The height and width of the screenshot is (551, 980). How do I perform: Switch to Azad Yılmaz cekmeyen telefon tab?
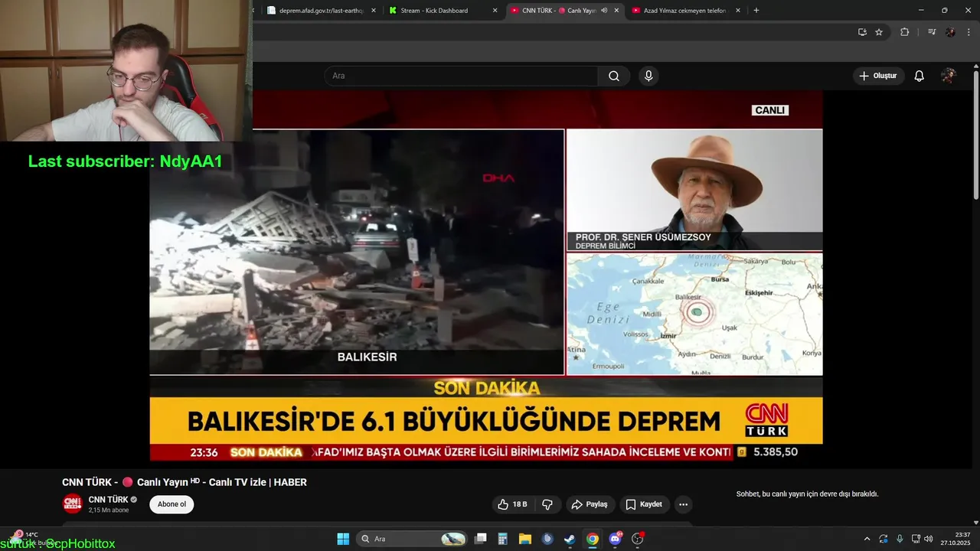684,11
